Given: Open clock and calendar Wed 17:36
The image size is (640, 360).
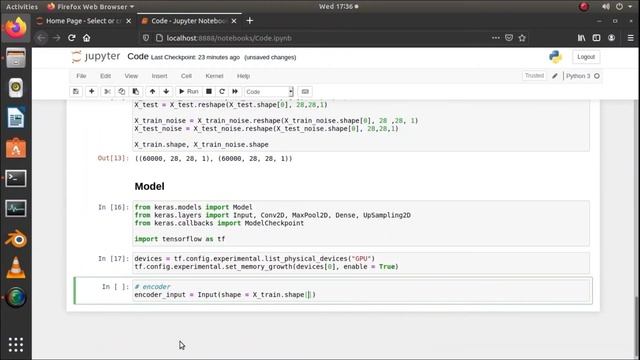Looking at the screenshot, I should [338, 7].
